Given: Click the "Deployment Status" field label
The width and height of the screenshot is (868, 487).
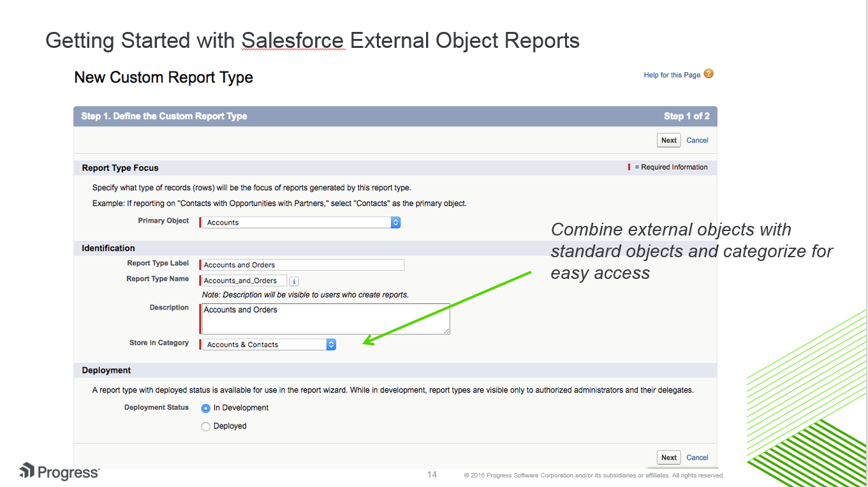Looking at the screenshot, I should tap(157, 407).
